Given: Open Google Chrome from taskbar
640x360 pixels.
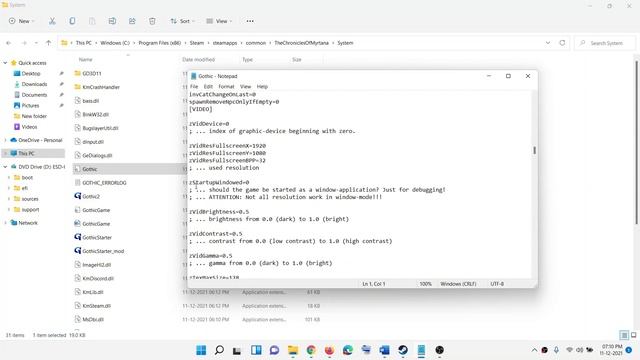Looking at the screenshot, I should pyautogui.click(x=311, y=350).
